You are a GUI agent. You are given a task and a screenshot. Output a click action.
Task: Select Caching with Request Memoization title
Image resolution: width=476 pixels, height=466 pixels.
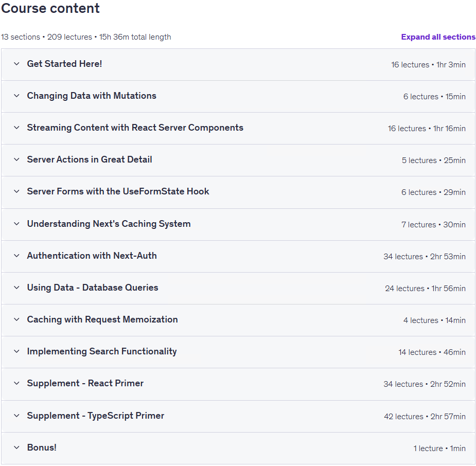click(102, 319)
